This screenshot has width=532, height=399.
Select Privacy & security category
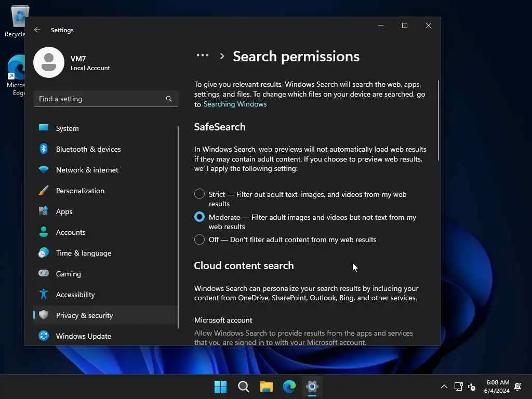coord(105,315)
